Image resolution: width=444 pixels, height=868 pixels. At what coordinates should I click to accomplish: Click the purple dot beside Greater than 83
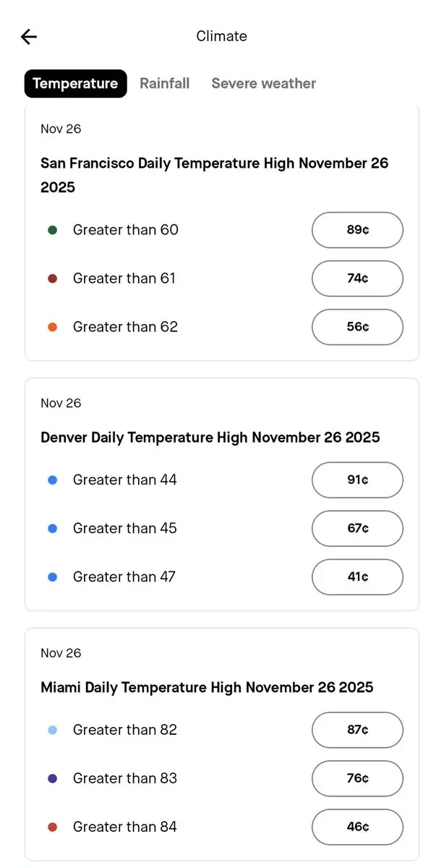tap(52, 779)
